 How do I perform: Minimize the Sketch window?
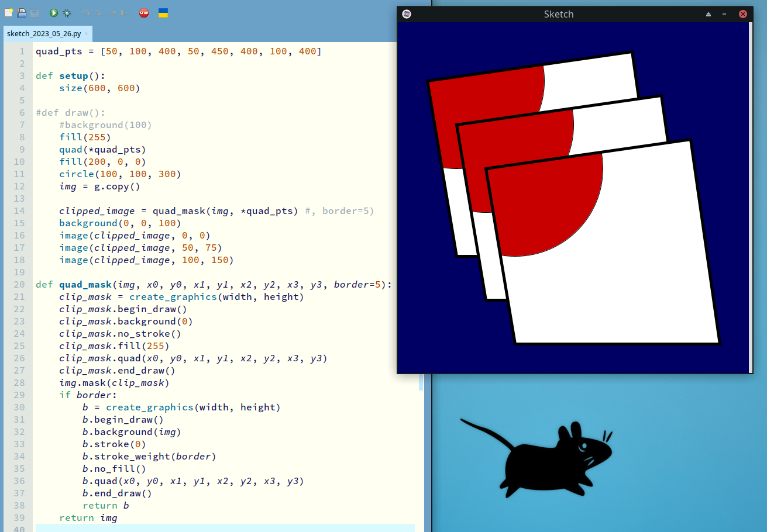(725, 14)
